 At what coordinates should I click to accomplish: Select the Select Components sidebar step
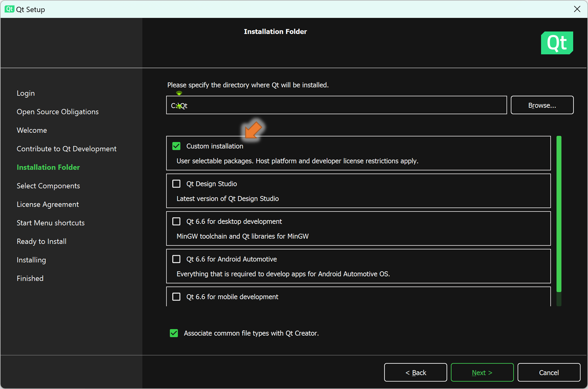(x=48, y=186)
